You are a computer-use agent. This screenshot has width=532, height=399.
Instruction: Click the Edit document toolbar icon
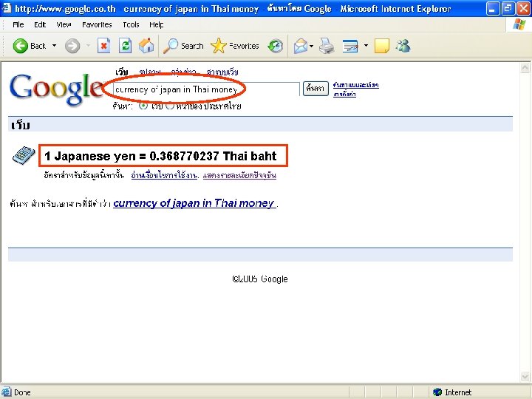pos(350,46)
